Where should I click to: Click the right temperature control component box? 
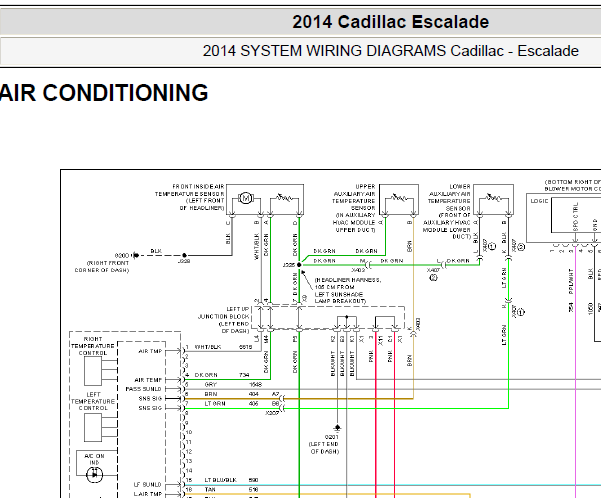click(93, 371)
